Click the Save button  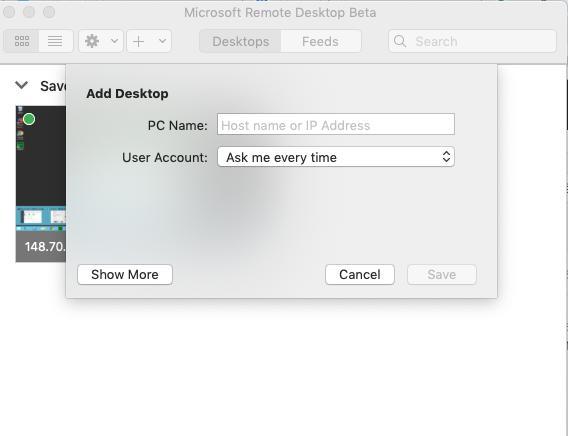pos(442,274)
